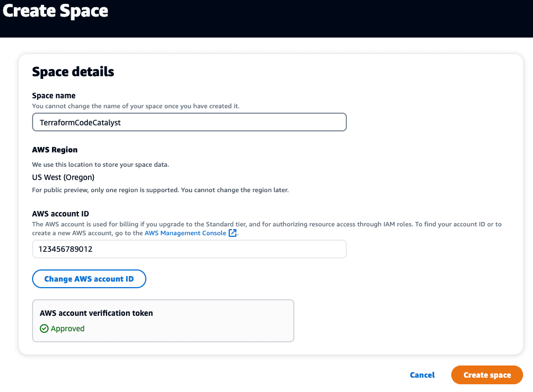533x392 pixels.
Task: Click the Space details section heading
Action: 73,72
